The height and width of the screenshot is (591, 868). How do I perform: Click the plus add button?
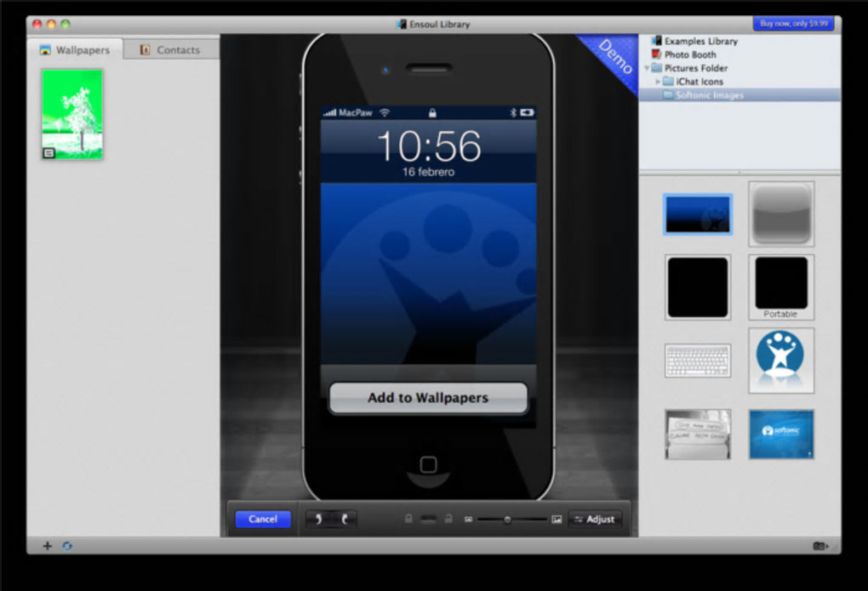coord(47,546)
